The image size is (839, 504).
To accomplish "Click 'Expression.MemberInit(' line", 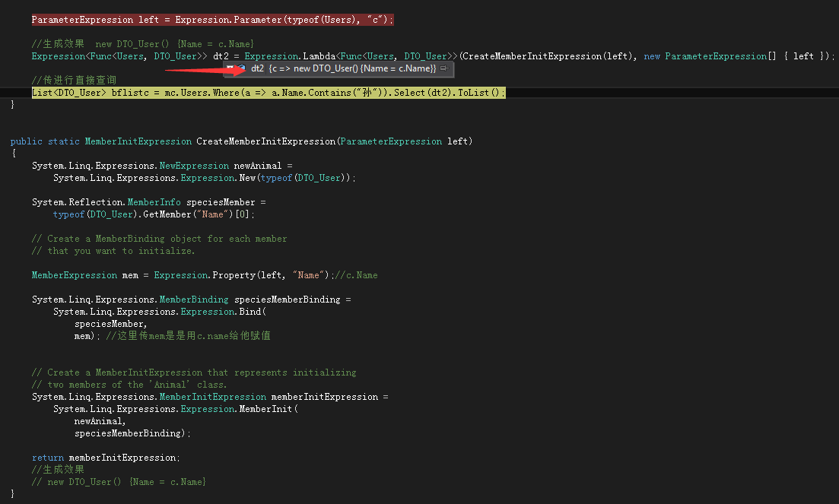I will pos(176,409).
